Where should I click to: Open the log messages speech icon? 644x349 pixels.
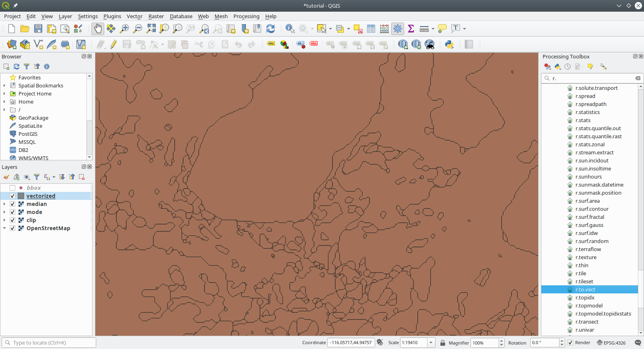pyautogui.click(x=638, y=343)
